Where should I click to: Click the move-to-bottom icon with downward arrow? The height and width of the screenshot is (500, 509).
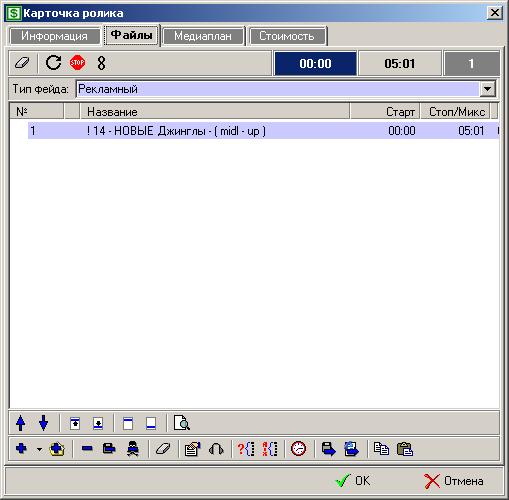point(98,423)
